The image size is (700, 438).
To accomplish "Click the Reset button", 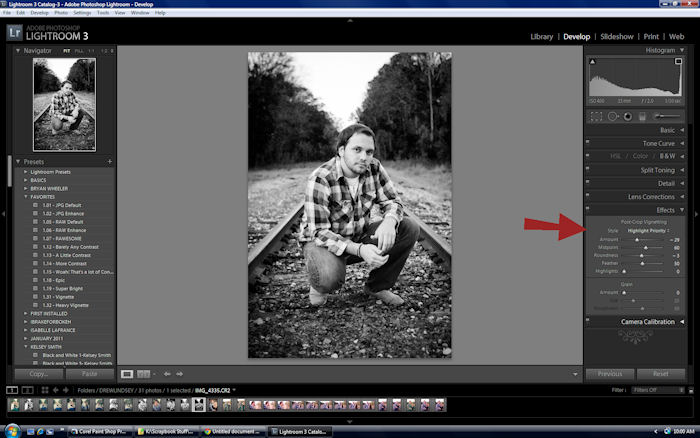I will 661,374.
